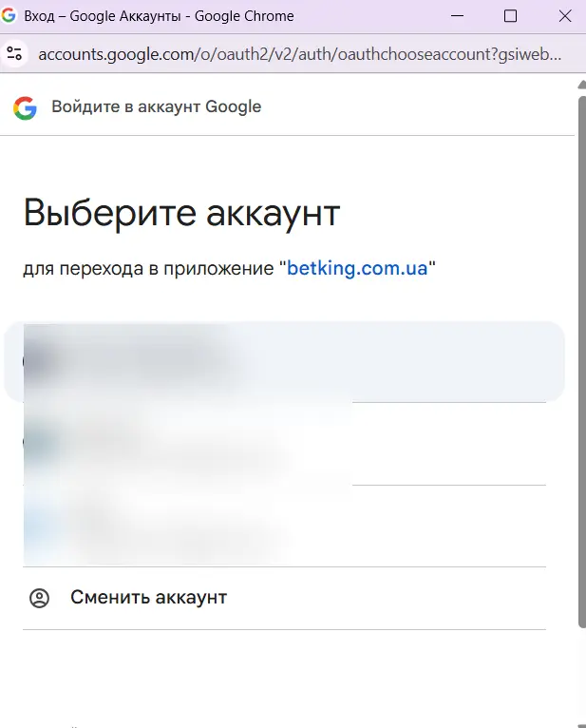
Task: Click the Google logo beside sign-in header
Action: 25,108
